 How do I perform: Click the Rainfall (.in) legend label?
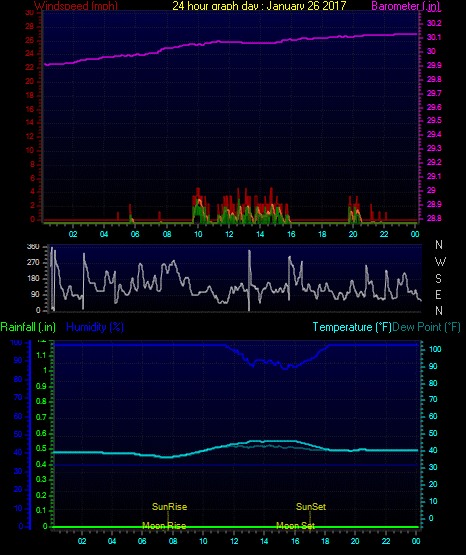[x=28, y=327]
